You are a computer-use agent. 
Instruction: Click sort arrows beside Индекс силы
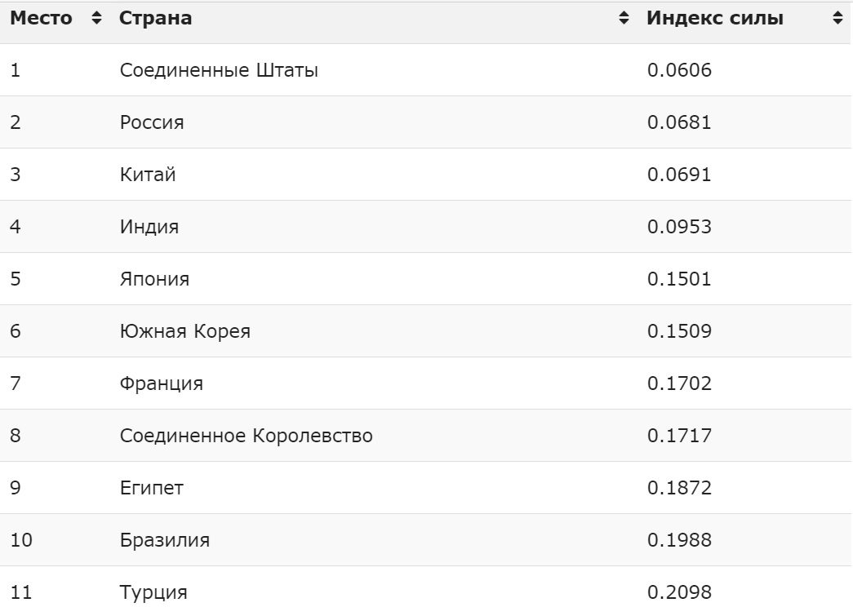[x=837, y=18]
